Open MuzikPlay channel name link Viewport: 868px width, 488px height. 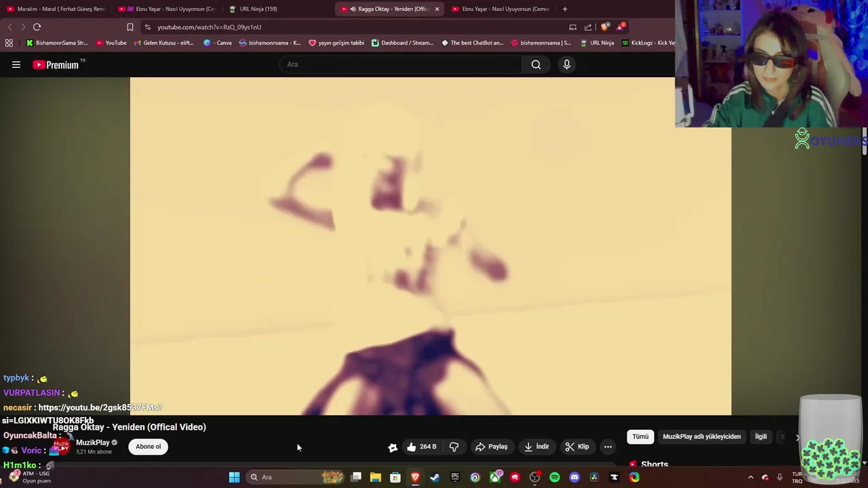[x=93, y=443]
